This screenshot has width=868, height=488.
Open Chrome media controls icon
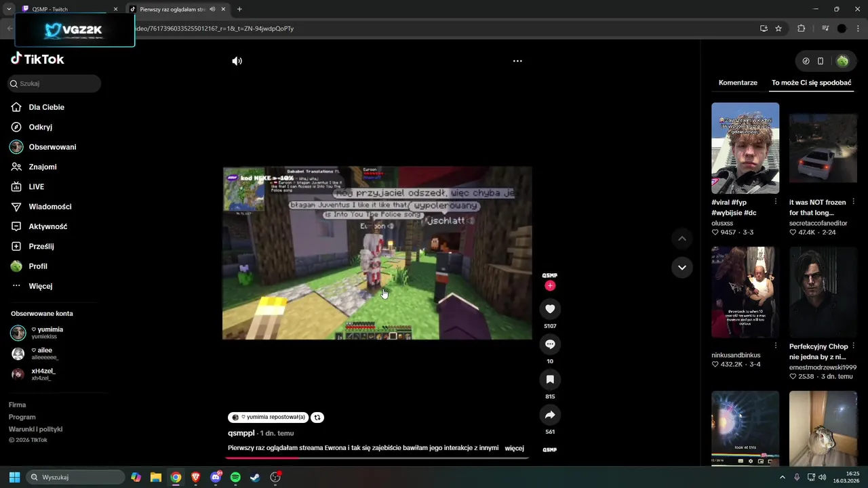click(x=825, y=28)
